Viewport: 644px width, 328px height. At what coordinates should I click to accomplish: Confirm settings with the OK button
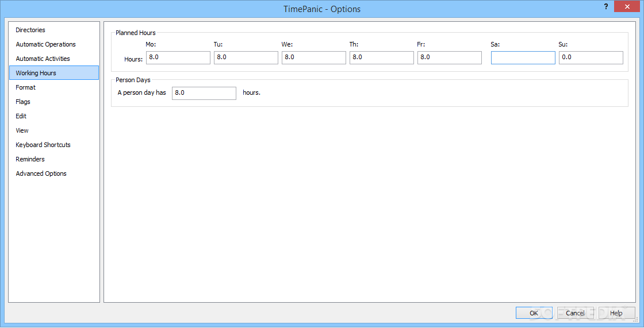pos(534,313)
